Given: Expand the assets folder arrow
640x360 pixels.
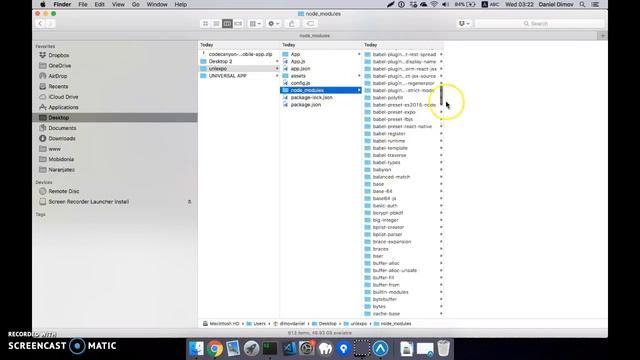Looking at the screenshot, I should [x=359, y=76].
